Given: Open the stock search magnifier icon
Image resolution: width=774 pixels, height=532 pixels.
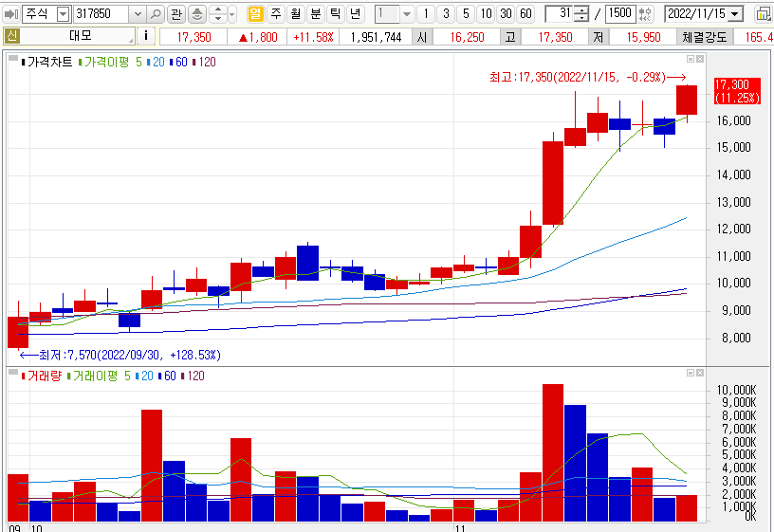Looking at the screenshot, I should [x=156, y=14].
